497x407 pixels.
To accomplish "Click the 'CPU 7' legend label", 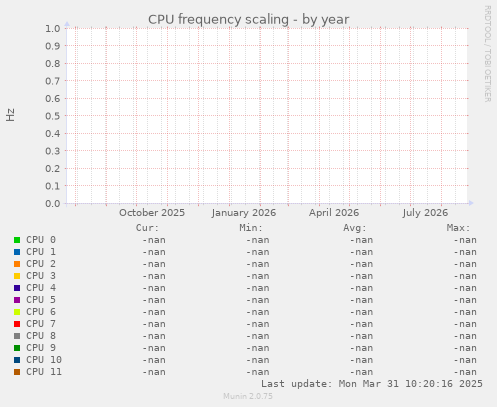I will tap(41, 324).
